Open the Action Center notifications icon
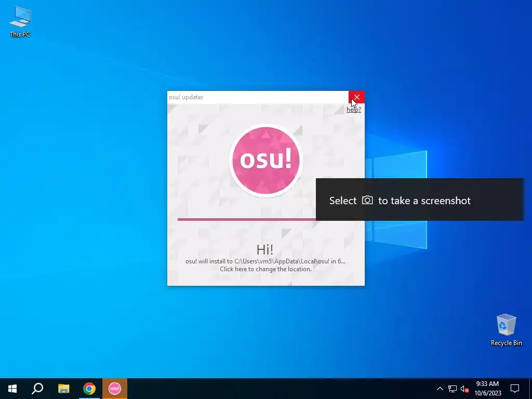 [x=515, y=389]
